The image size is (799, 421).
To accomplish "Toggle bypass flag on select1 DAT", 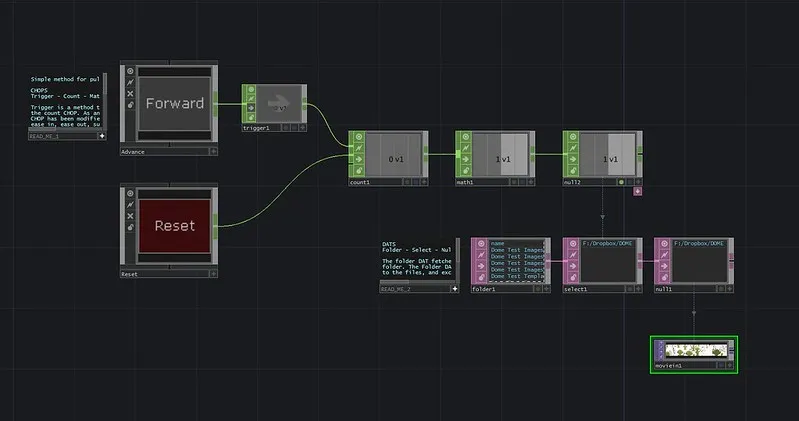I will 571,255.
